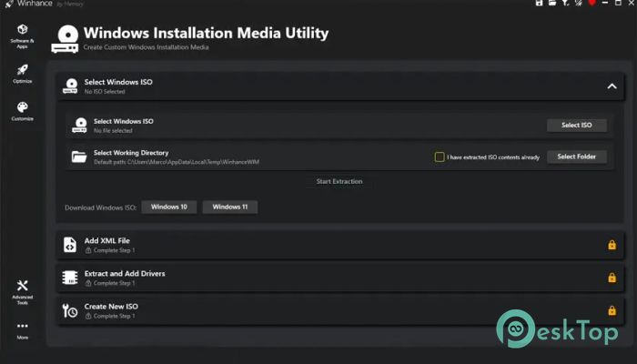
Task: Click the Select ISO button
Action: (x=576, y=126)
